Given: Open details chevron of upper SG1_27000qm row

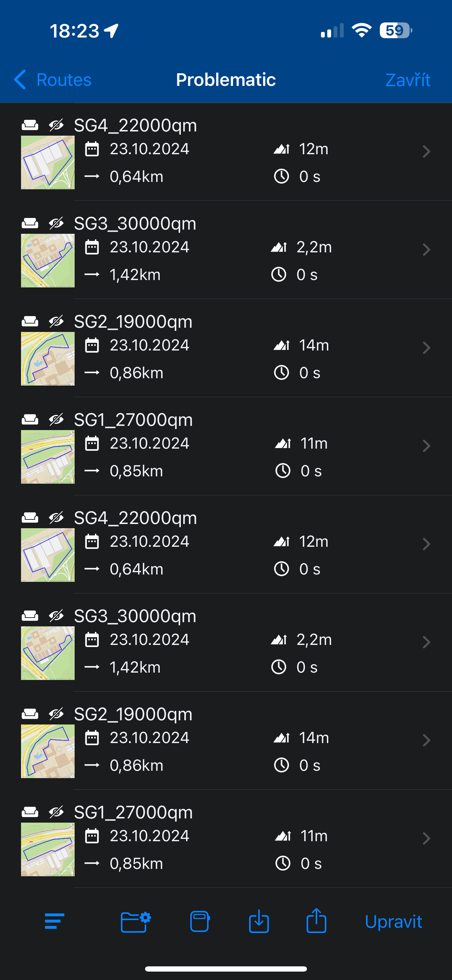Looking at the screenshot, I should [x=426, y=446].
